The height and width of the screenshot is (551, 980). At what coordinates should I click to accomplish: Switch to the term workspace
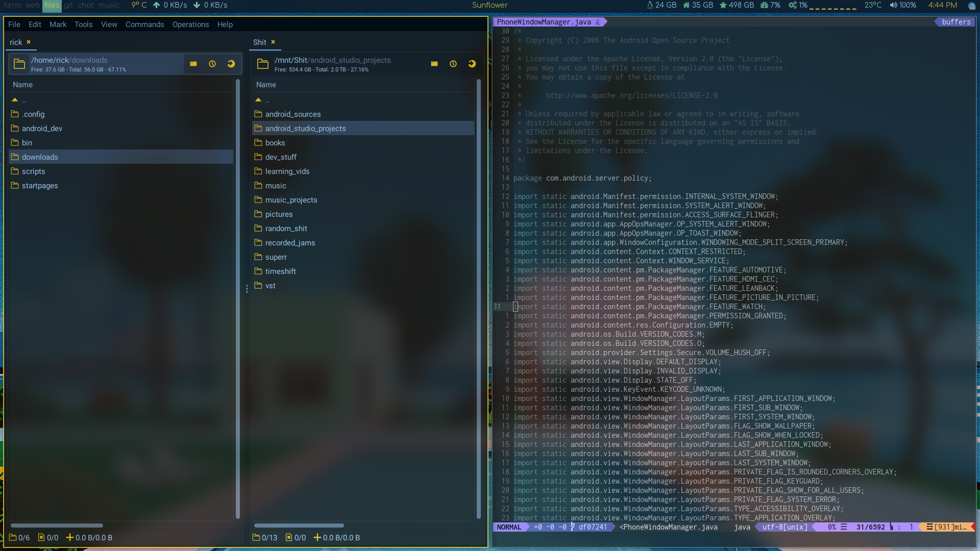click(13, 5)
